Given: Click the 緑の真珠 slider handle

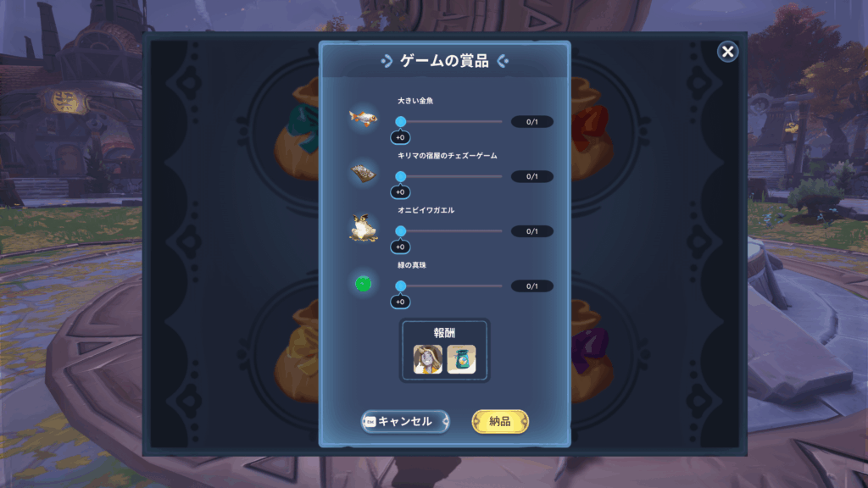Looking at the screenshot, I should point(401,286).
